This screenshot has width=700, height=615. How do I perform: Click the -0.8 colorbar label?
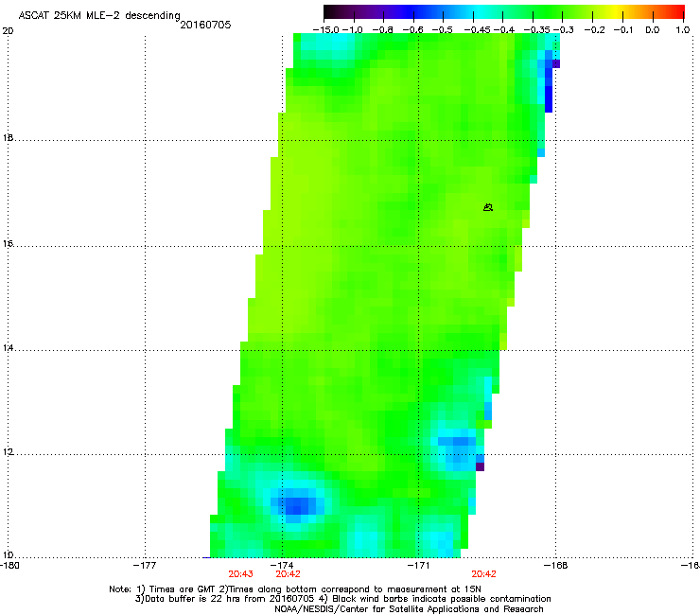(x=382, y=30)
